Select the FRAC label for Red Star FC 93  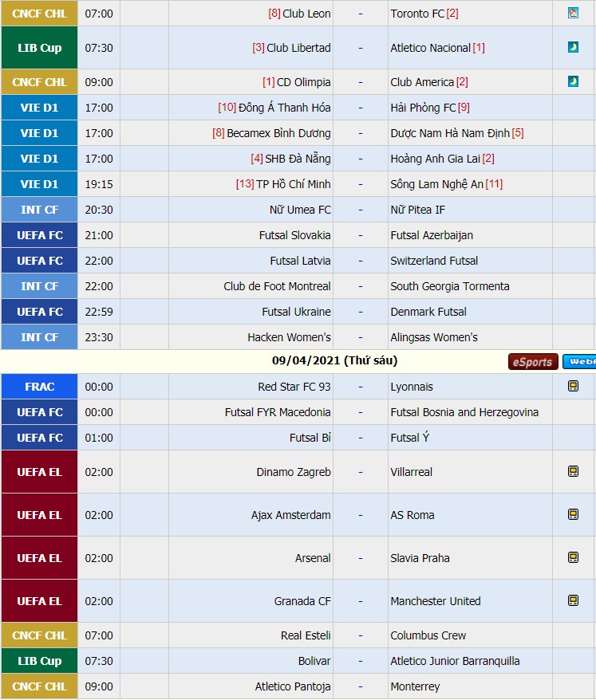coord(39,387)
